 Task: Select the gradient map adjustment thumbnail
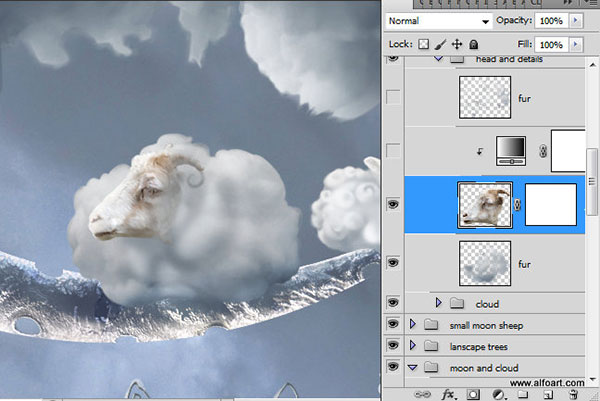point(511,151)
